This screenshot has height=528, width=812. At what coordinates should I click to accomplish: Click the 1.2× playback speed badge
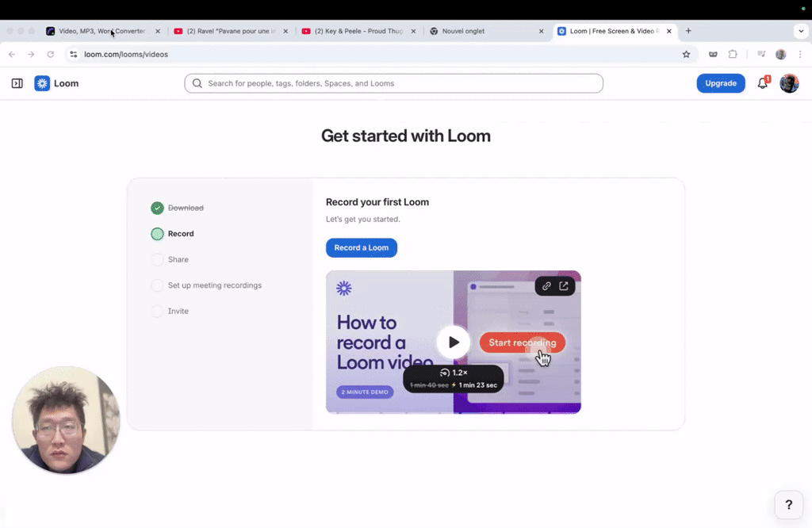tap(454, 373)
